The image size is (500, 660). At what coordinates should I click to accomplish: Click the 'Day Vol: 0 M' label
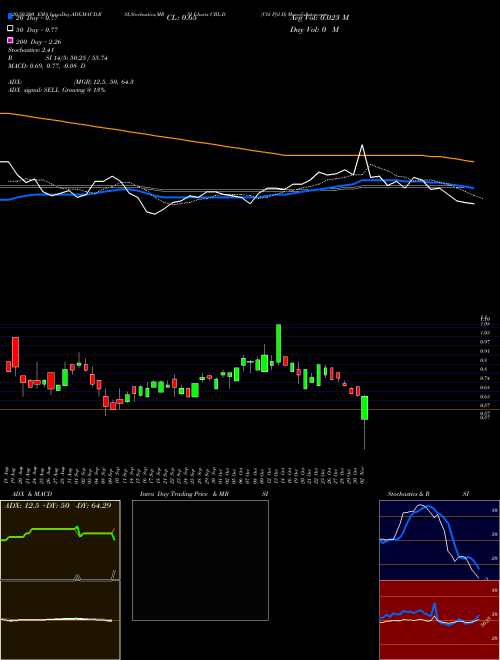314,29
